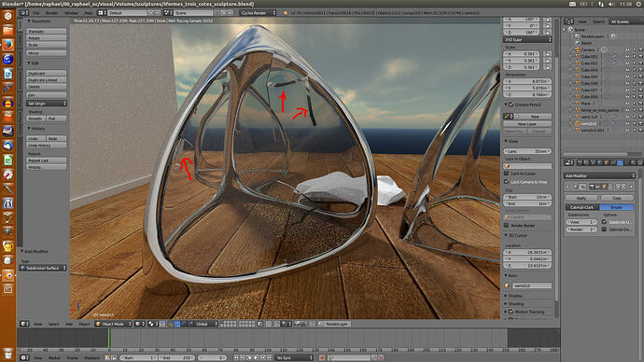Open the File menu
The height and width of the screenshot is (362, 644).
pos(36,13)
